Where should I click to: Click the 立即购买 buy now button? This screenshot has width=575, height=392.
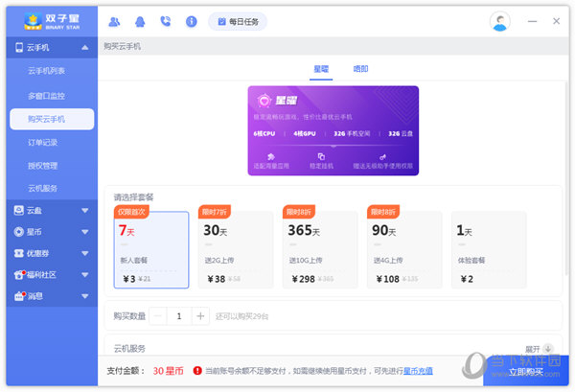526,372
